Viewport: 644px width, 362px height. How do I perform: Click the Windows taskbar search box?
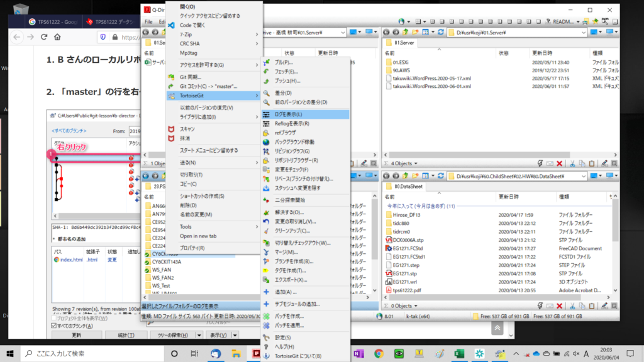(88, 353)
